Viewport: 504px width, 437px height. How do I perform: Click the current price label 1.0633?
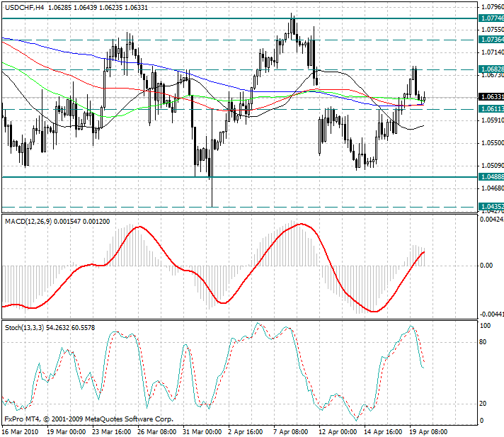(491, 96)
